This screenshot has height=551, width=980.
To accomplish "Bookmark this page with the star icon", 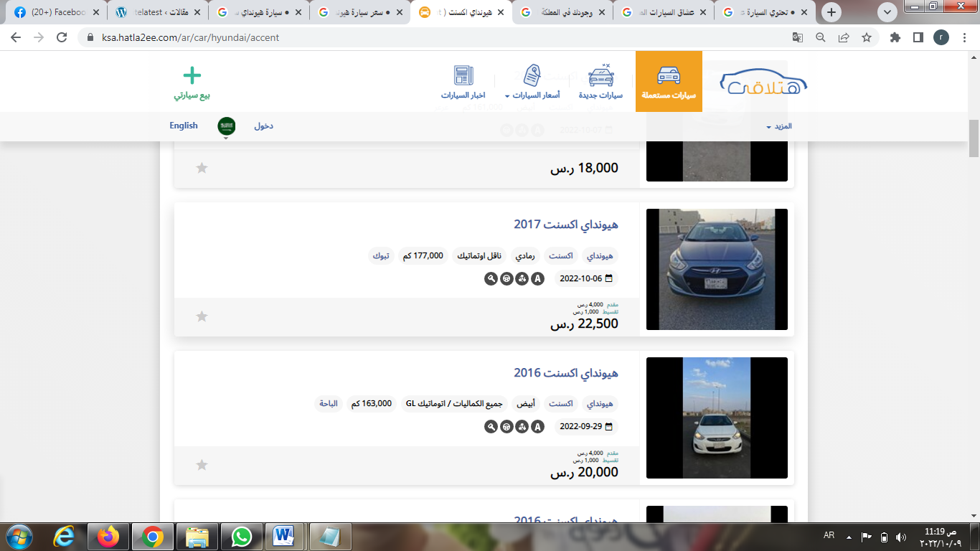I will coord(867,37).
